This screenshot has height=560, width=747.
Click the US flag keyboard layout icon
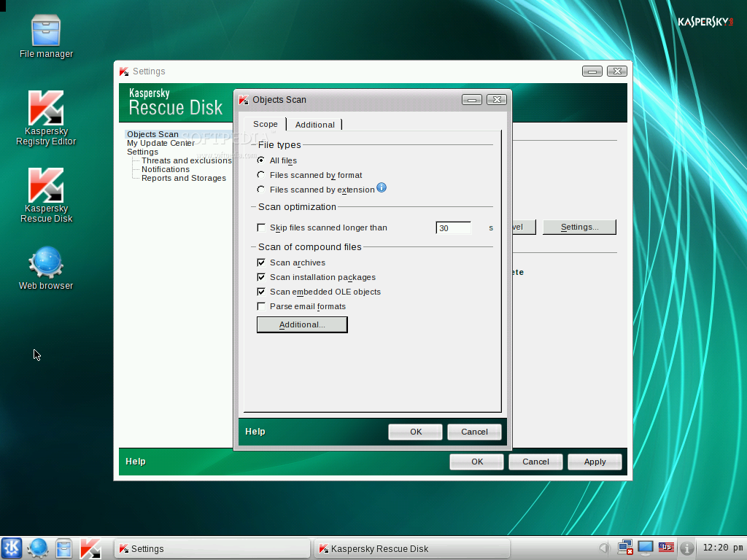coord(666,548)
